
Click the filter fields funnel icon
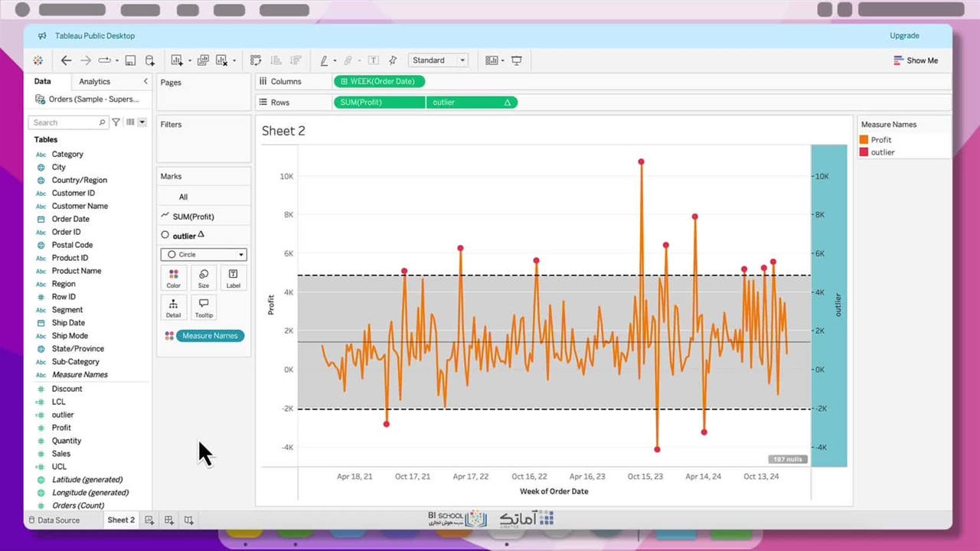coord(116,122)
